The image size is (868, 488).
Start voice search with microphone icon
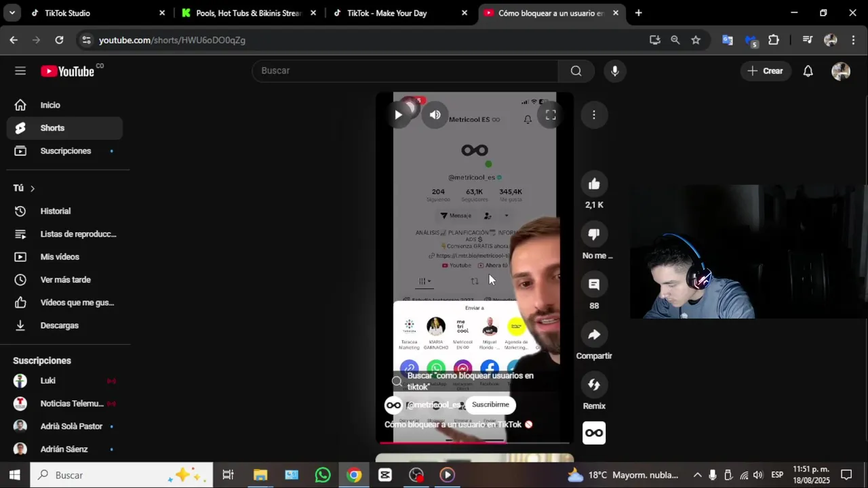pyautogui.click(x=614, y=70)
